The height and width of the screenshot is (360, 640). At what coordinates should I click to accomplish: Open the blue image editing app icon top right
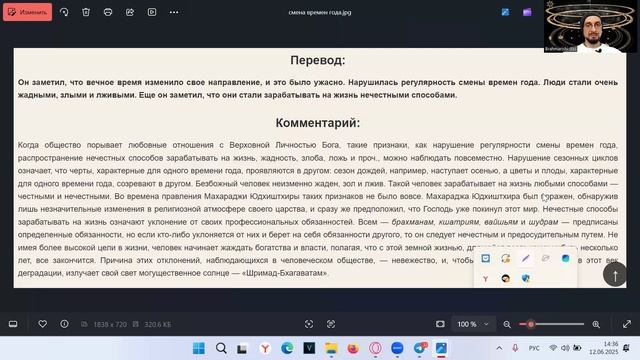505,12
